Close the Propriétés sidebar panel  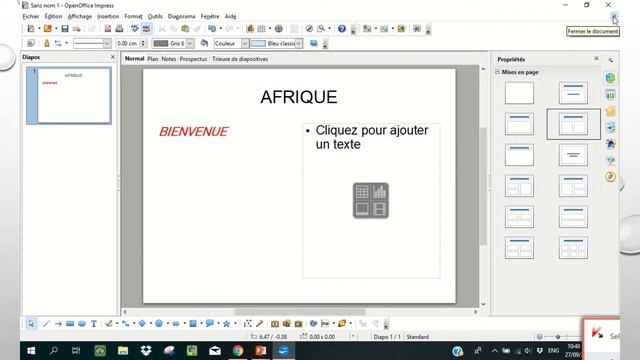click(596, 58)
